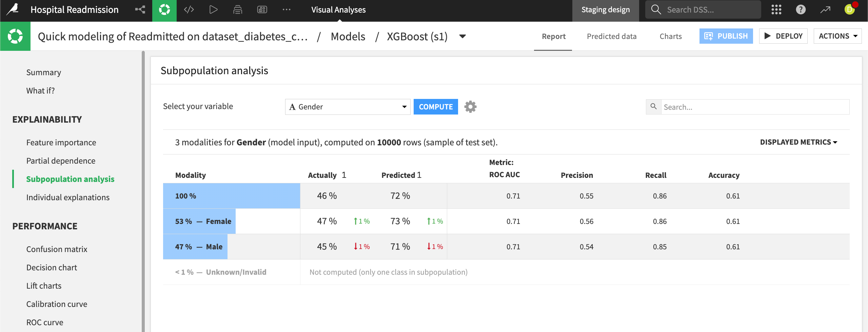The height and width of the screenshot is (332, 868).
Task: Open code notebooks via the </> icon
Action: pos(189,9)
